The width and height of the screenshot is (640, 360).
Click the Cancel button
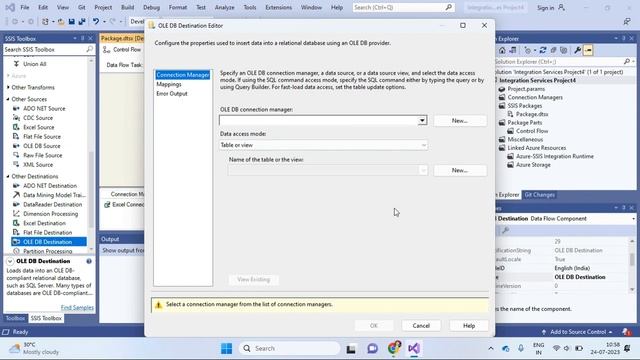(421, 326)
